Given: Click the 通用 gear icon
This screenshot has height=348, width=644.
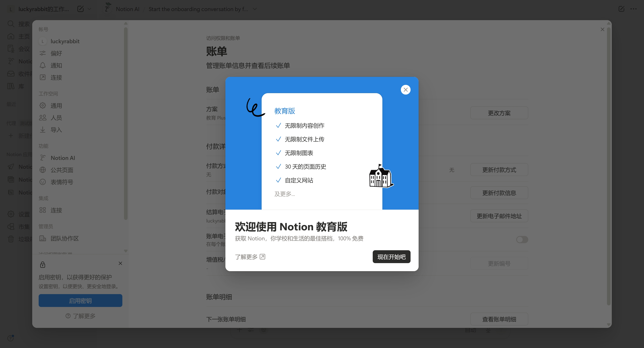Looking at the screenshot, I should coord(42,105).
